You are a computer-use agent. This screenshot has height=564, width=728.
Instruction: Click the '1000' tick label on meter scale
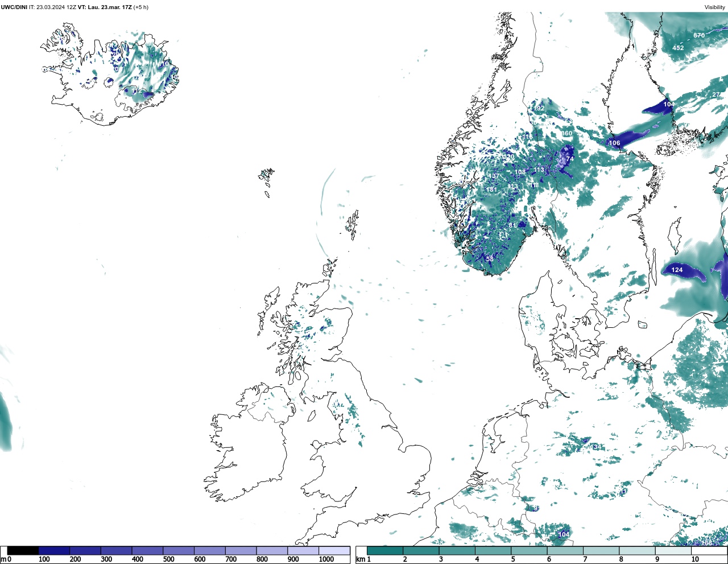pyautogui.click(x=326, y=559)
